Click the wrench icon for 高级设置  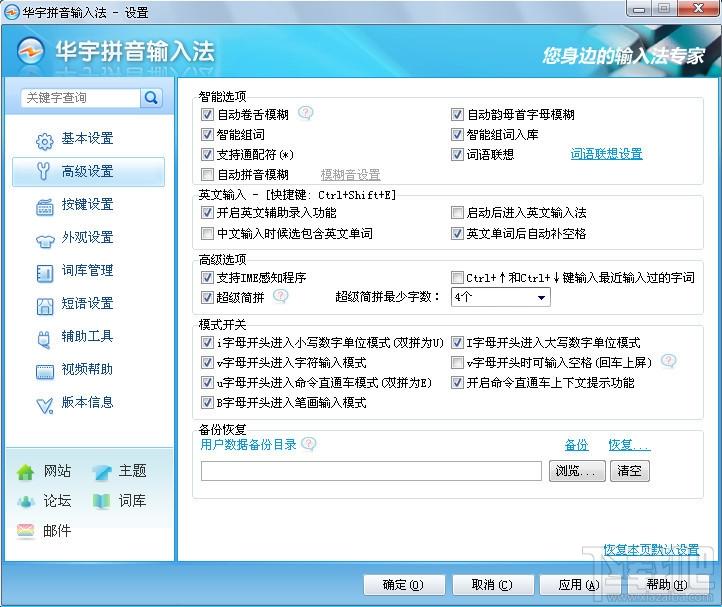tap(44, 171)
